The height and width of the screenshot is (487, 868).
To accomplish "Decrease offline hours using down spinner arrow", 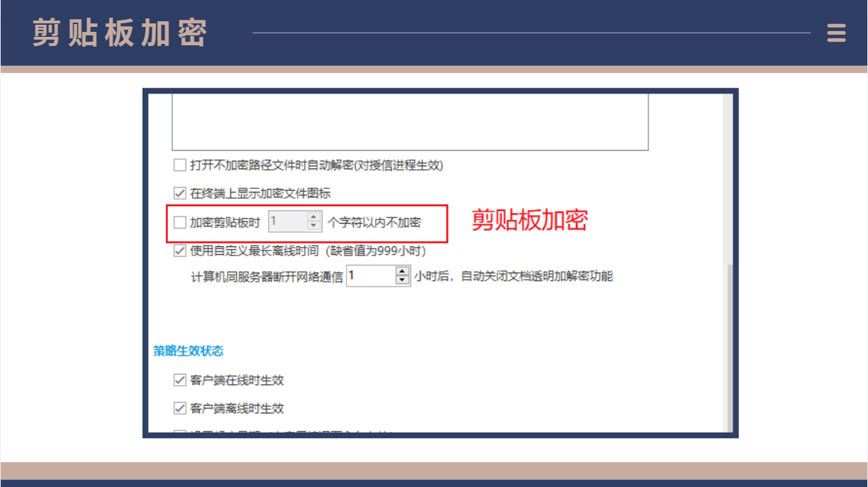I will 402,280.
